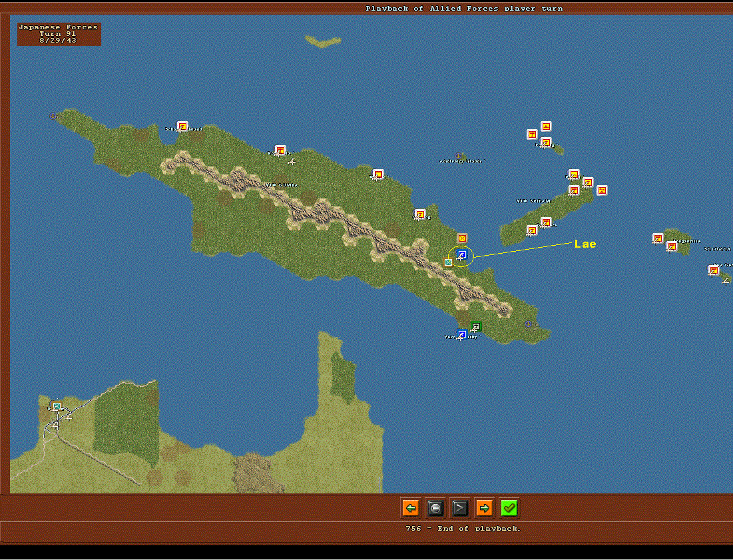The height and width of the screenshot is (560, 733).
Task: Click the anchor port icon on southeastern New Guinea
Action: pos(528,324)
